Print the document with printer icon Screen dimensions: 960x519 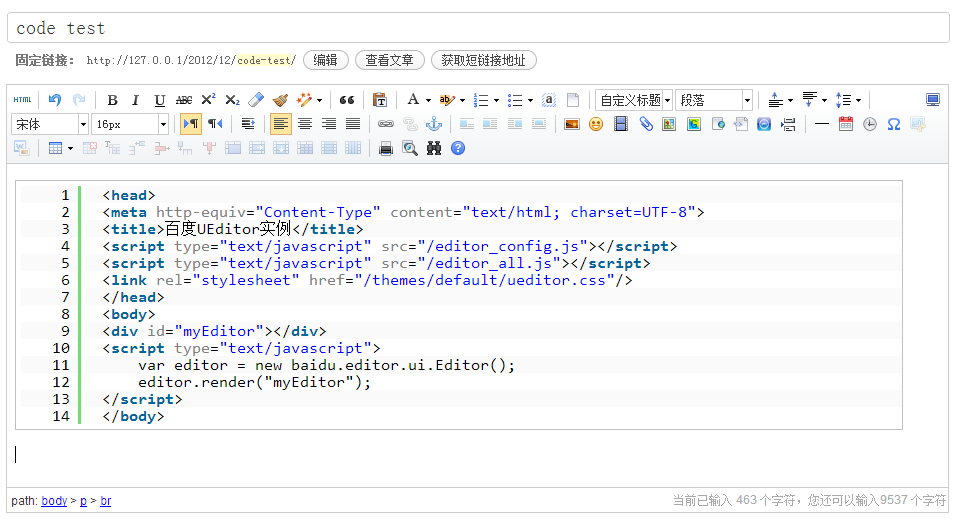386,148
